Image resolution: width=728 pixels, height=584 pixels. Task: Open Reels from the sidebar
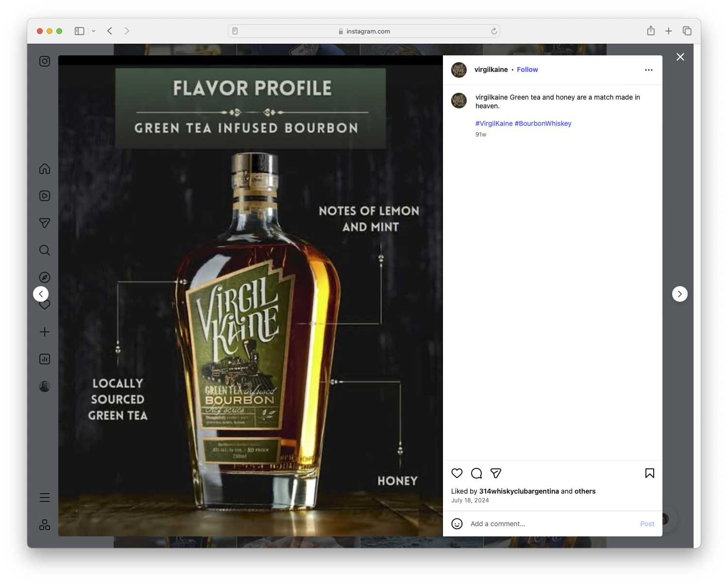pyautogui.click(x=45, y=196)
